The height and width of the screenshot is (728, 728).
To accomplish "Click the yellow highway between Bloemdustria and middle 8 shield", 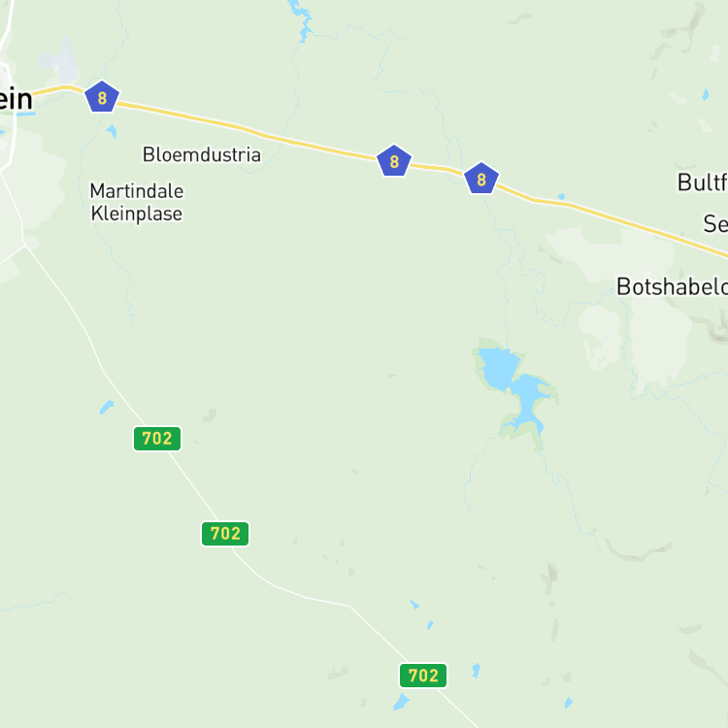I will [320, 148].
